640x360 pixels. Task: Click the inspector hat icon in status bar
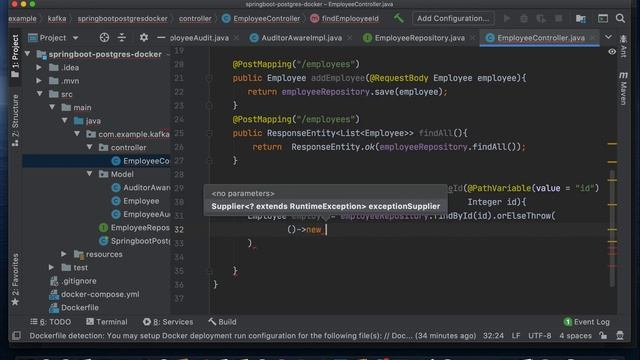pyautogui.click(x=620, y=336)
